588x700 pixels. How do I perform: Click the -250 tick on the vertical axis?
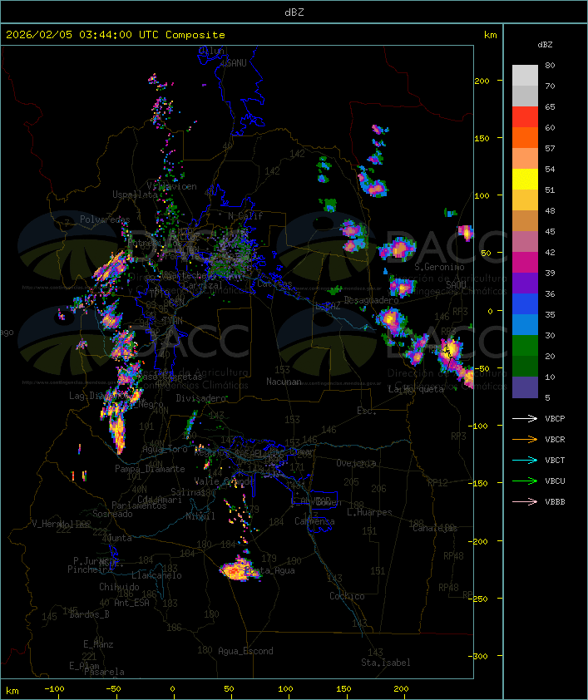[478, 599]
